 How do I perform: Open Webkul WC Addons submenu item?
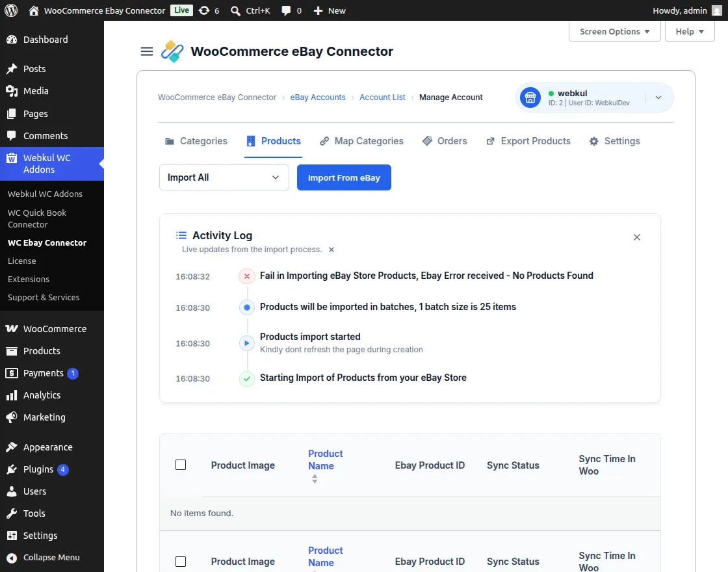(45, 194)
